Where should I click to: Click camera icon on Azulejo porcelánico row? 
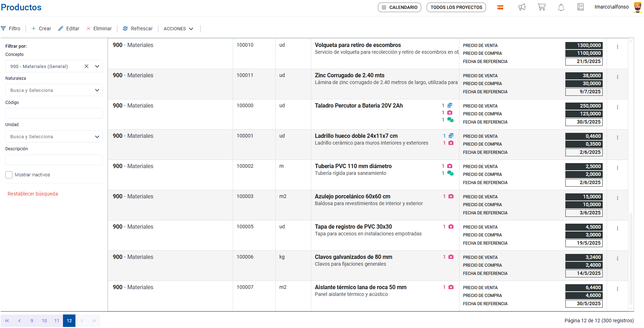coord(451,196)
